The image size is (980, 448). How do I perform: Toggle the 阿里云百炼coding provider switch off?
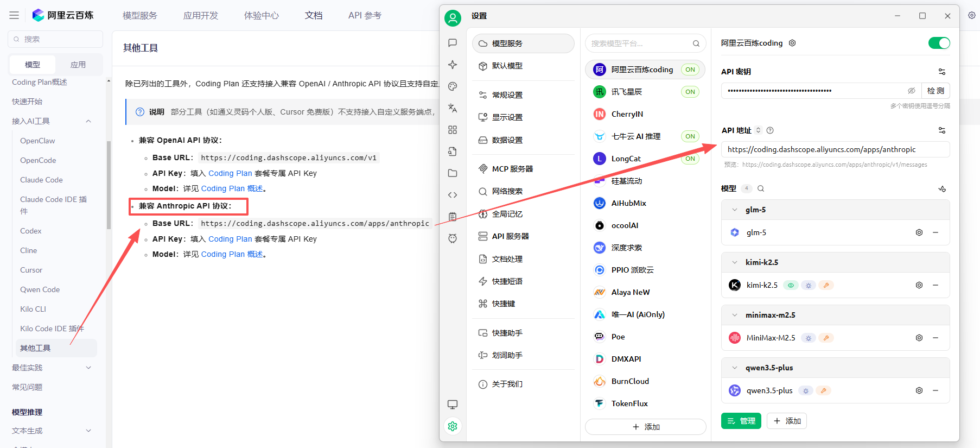coord(939,43)
